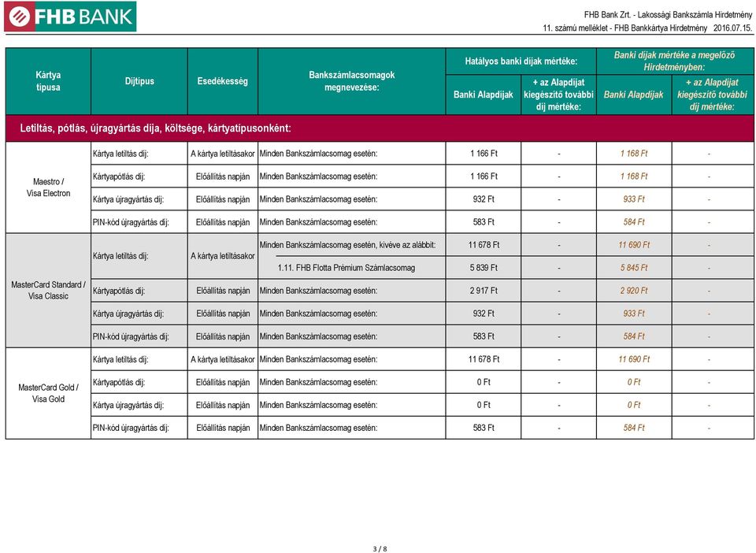Select "Kártyapótlás díj:" in the MasterCard Standard group

[x=119, y=291]
